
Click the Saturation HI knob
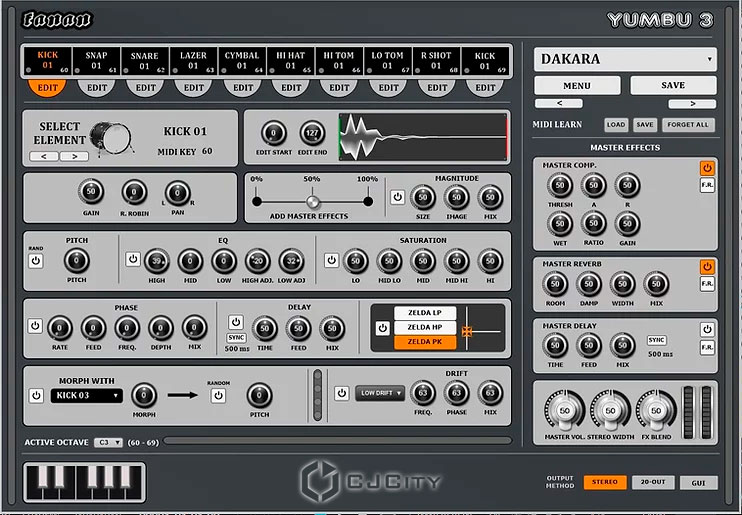(x=490, y=261)
